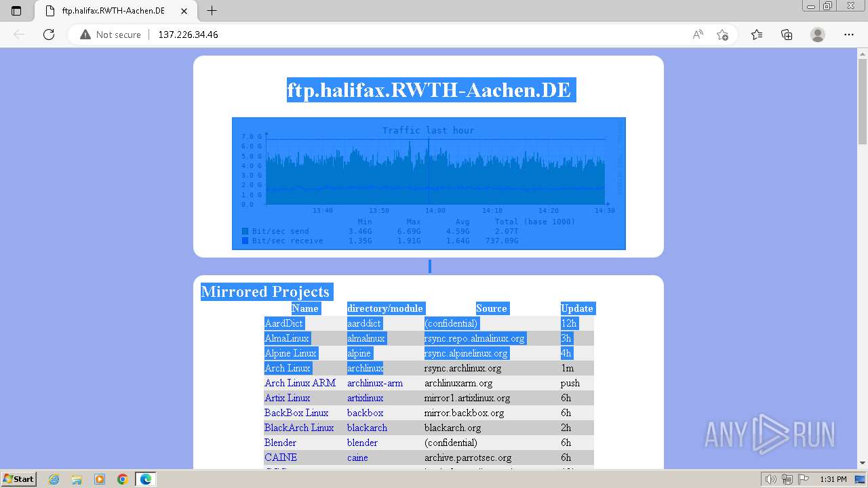Viewport: 868px width, 488px height.
Task: Launch Internet Explorer from taskbar
Action: click(x=54, y=479)
